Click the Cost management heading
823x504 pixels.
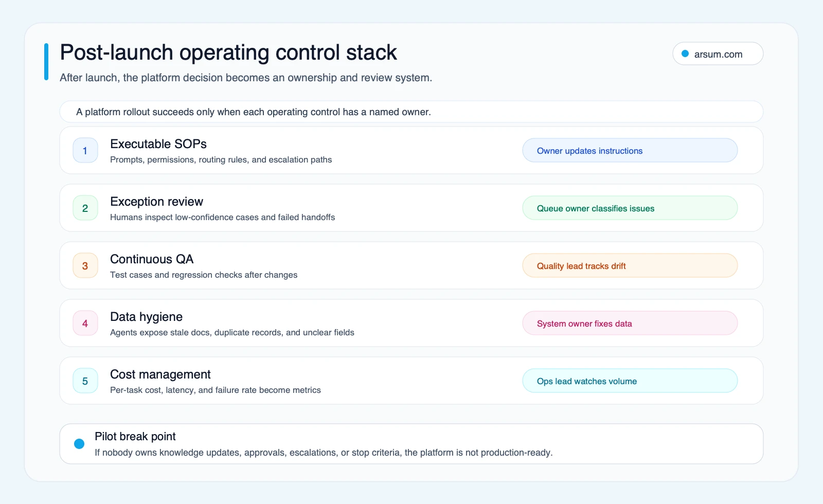click(160, 374)
